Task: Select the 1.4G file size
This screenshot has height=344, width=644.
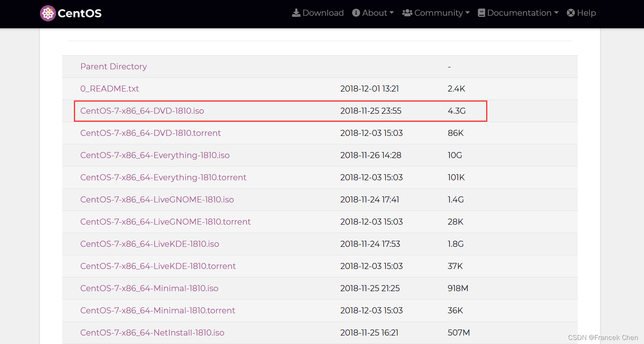Action: coord(455,200)
